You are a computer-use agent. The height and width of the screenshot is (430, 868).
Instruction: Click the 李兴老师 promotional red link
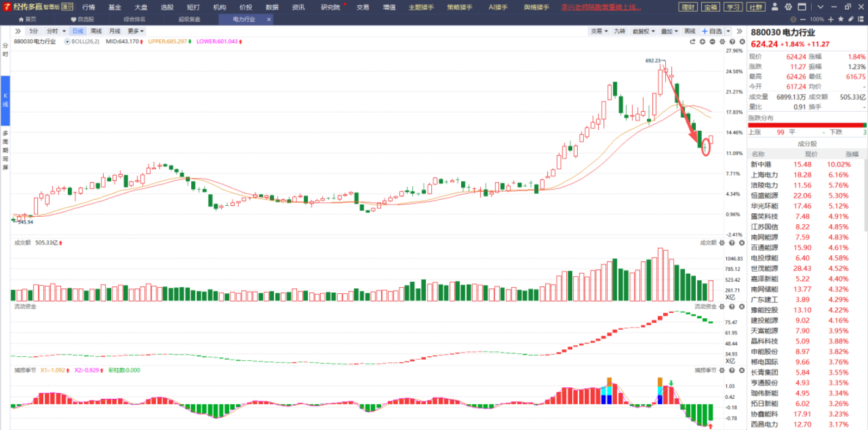coord(601,7)
